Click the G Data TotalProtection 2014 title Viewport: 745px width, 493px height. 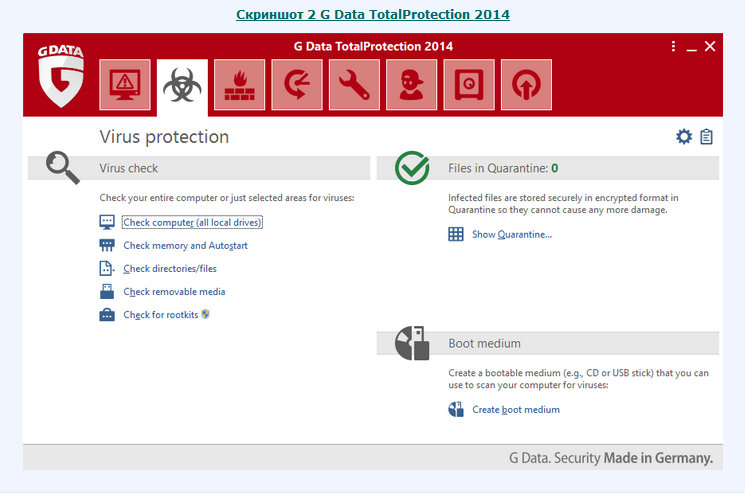pos(373,46)
